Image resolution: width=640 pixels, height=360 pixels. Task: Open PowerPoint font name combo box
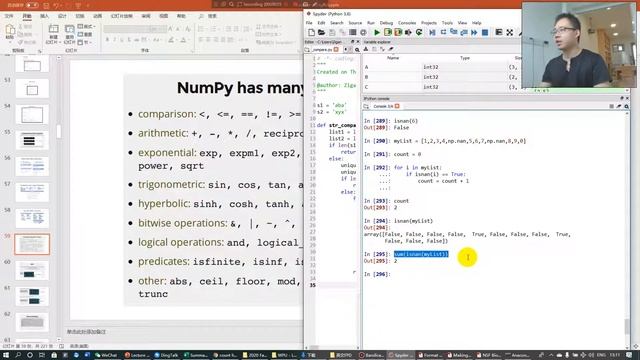tap(126, 29)
